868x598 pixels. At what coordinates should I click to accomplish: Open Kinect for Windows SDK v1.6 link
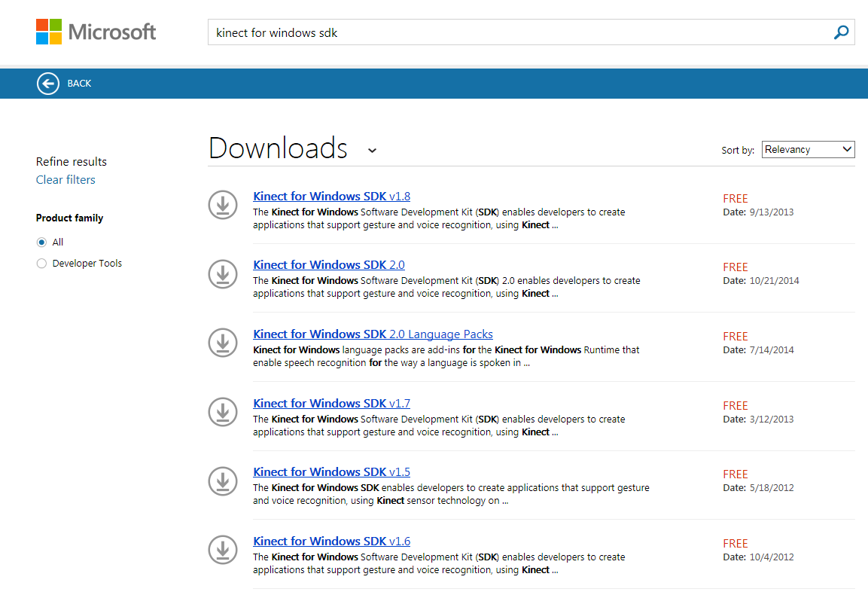(x=331, y=541)
